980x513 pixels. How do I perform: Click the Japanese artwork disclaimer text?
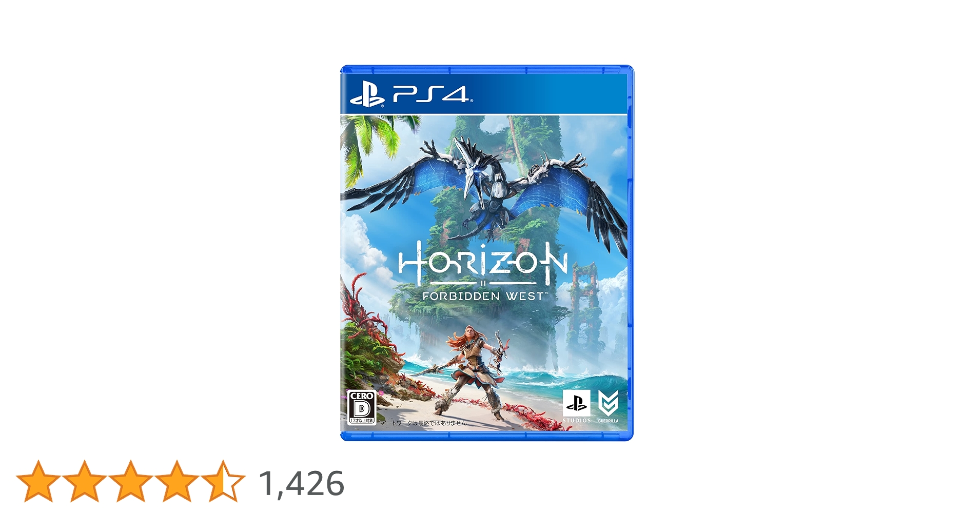click(x=423, y=423)
